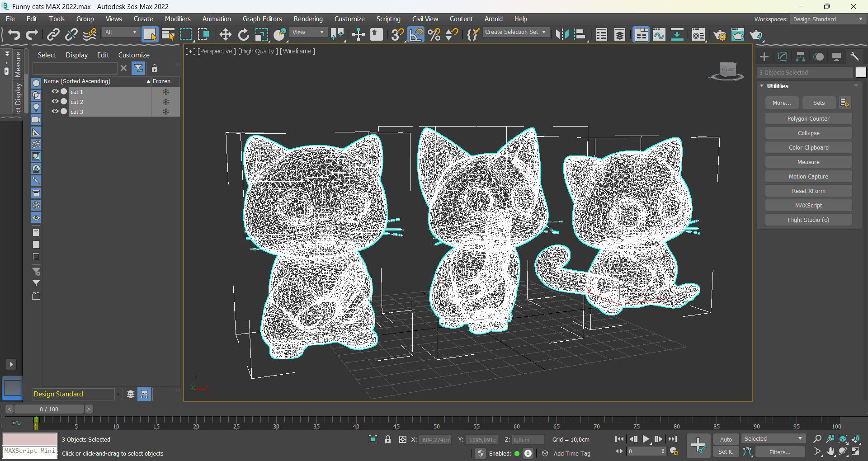Screen dimensions: 868x461
Task: Open the All selection filter dropdown
Action: pos(120,33)
